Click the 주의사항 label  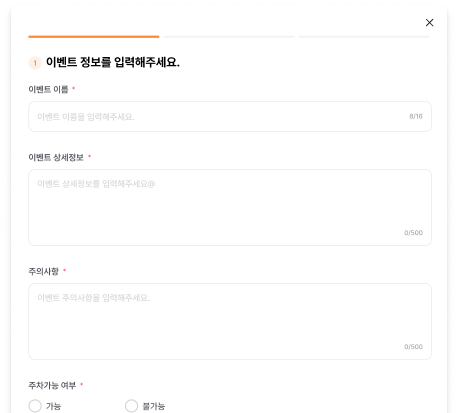(43, 271)
